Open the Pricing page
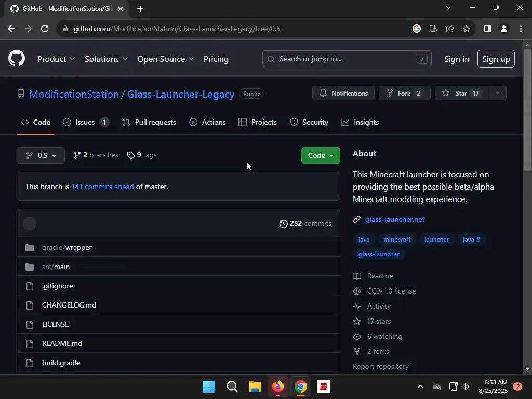This screenshot has height=399, width=532. coord(216,59)
